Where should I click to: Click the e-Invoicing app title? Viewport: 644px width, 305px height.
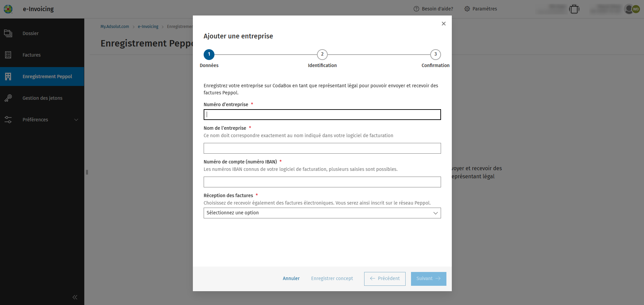point(38,9)
